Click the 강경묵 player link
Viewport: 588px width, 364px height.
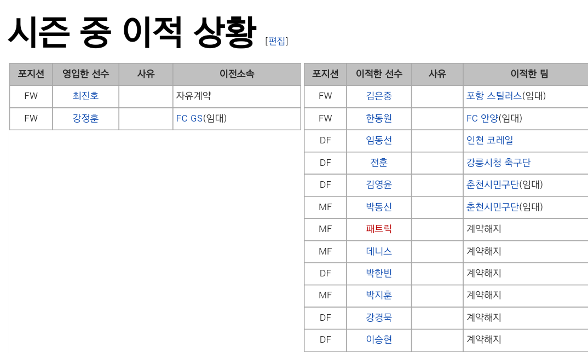coord(379,317)
